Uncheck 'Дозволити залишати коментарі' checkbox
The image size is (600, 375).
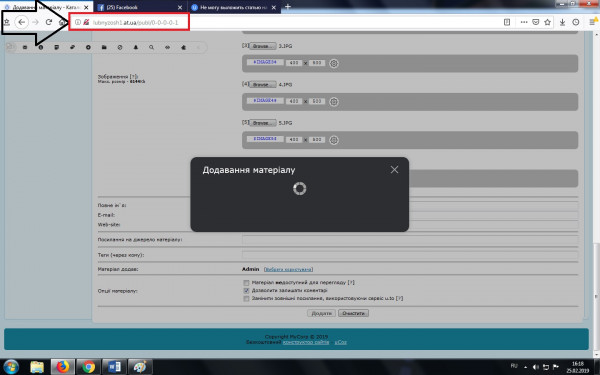246,290
